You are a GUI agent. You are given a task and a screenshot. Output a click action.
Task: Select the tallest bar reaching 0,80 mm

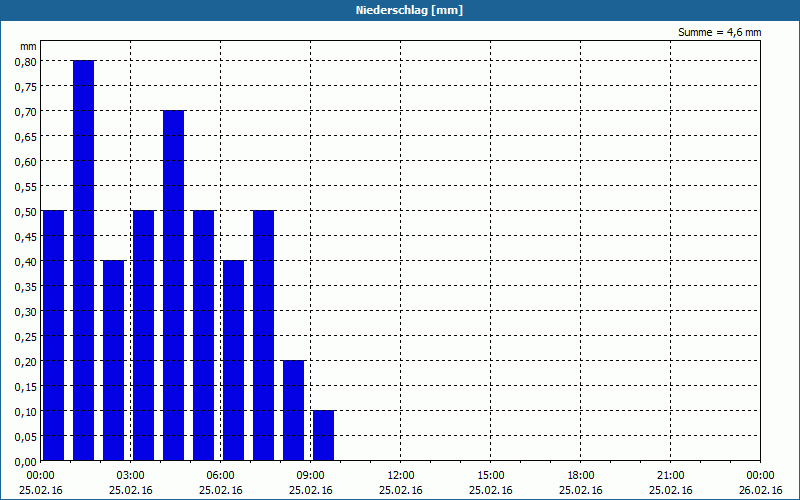point(84,260)
